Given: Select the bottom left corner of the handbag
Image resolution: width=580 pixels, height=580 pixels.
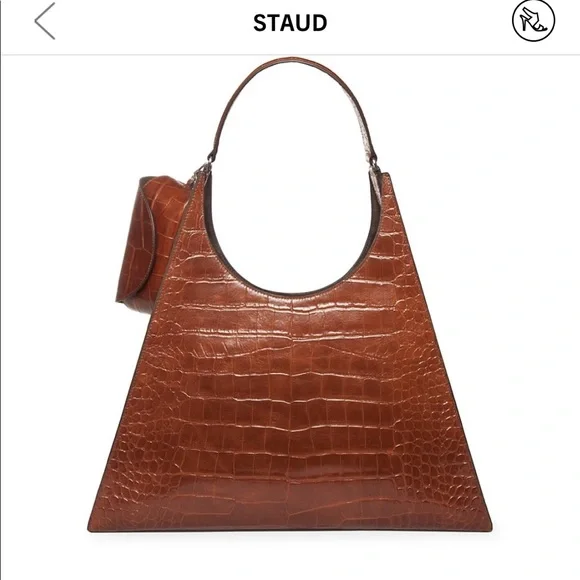Looking at the screenshot, I should (x=97, y=523).
